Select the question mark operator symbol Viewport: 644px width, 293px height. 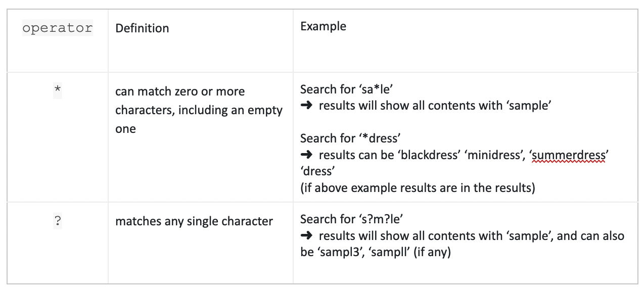click(58, 222)
